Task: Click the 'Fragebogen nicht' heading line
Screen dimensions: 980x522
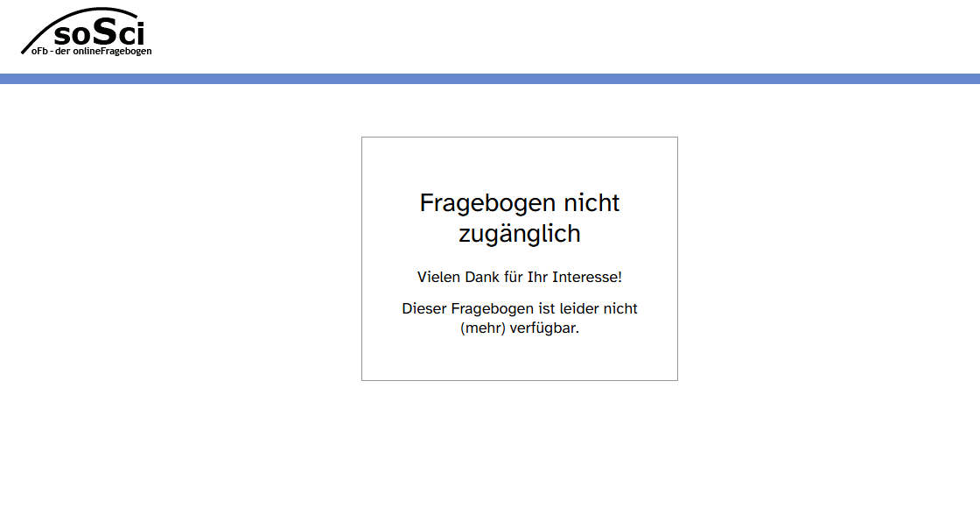Action: point(519,202)
